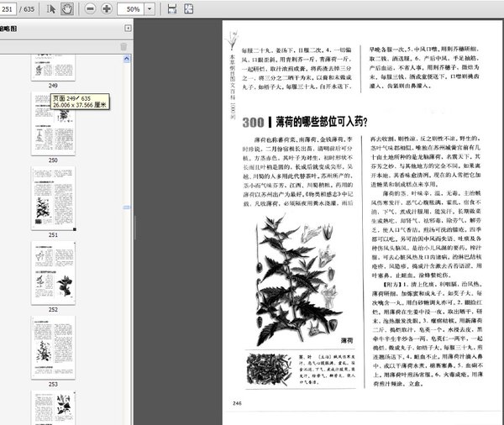Click the dried herb photo

[270, 369]
